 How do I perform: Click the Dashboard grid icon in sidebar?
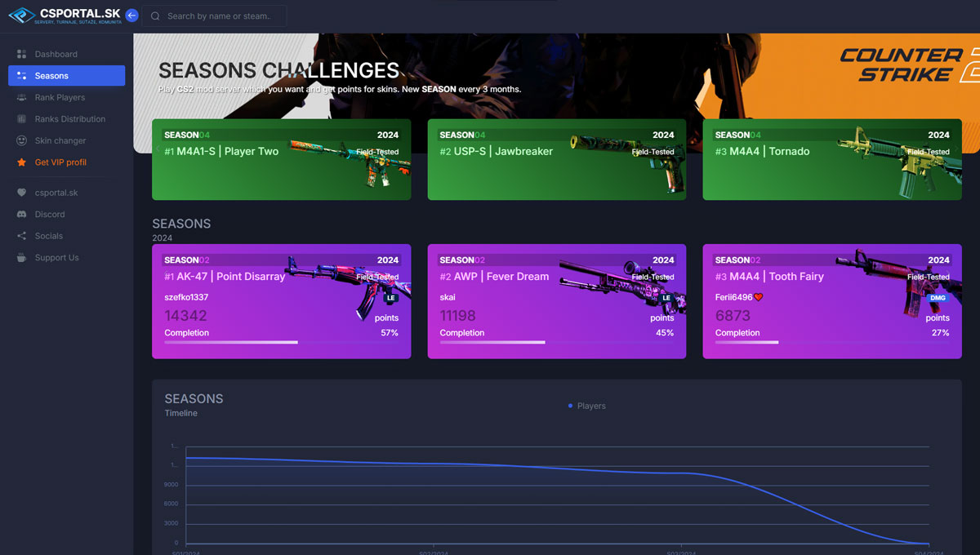coord(21,54)
